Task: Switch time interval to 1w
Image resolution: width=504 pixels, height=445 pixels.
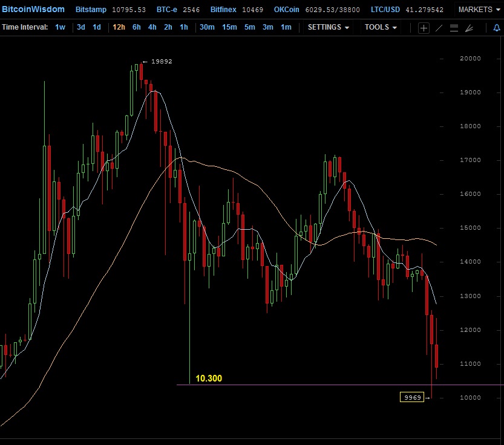Action: pyautogui.click(x=60, y=27)
